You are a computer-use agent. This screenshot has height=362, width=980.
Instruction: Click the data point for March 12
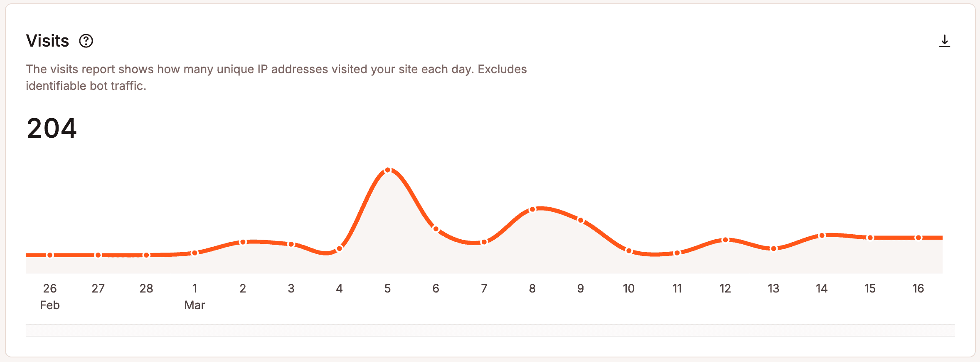725,240
